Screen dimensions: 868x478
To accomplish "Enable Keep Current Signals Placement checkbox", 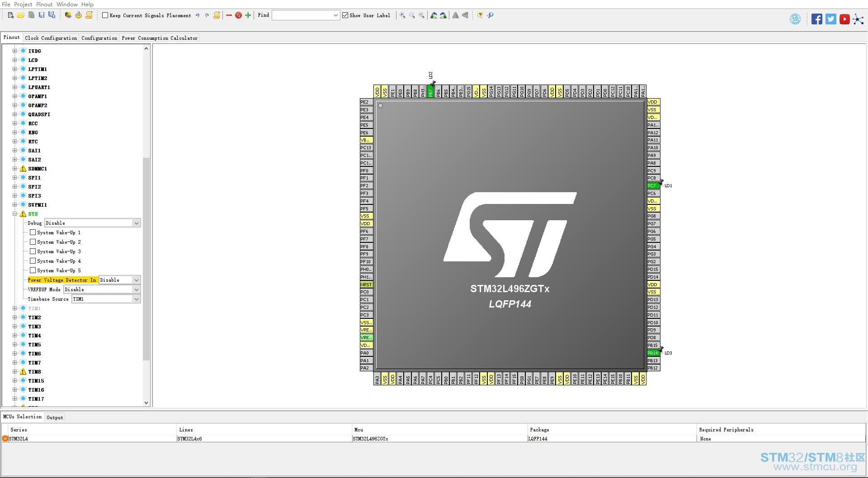I will (105, 15).
